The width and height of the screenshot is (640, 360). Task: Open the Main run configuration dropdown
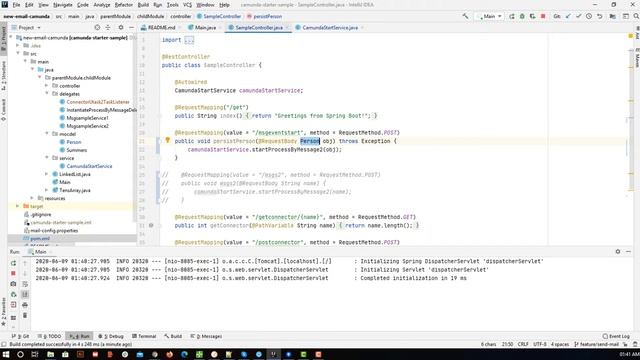[x=489, y=16]
